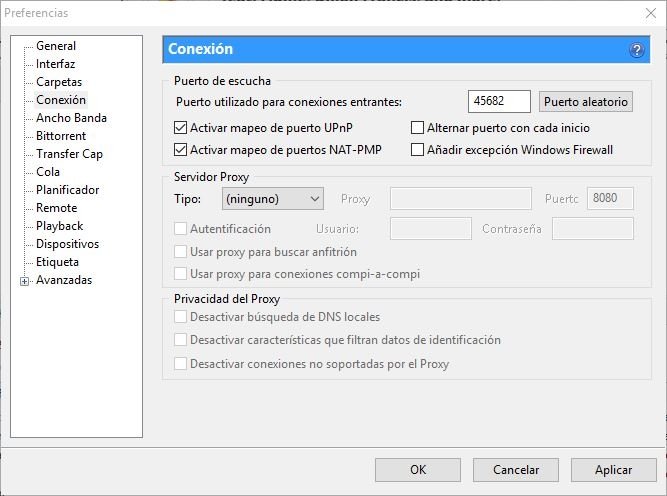Select the Conexión tree entry

(61, 100)
